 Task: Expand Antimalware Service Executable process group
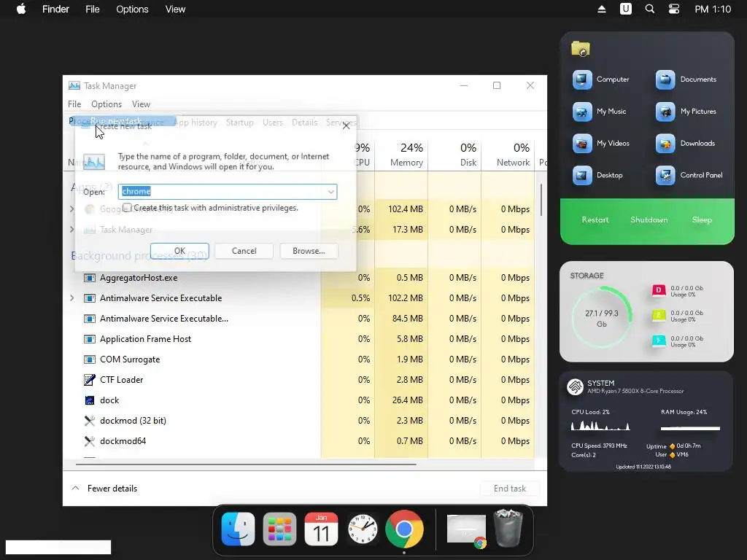[72, 298]
